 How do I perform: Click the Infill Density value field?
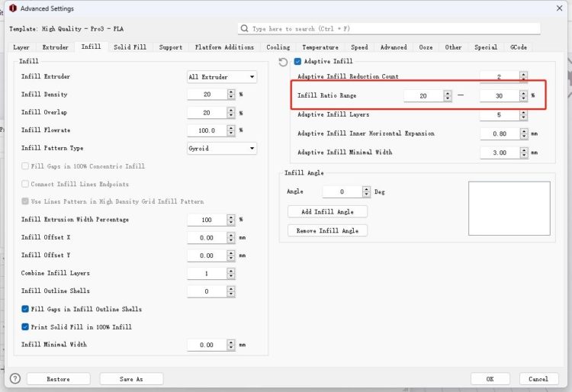coord(207,94)
